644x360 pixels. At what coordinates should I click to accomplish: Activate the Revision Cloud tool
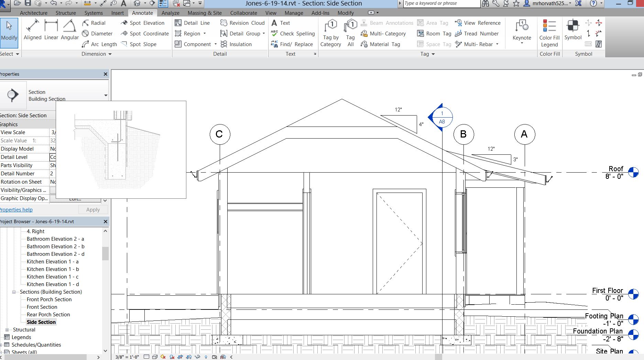242,23
